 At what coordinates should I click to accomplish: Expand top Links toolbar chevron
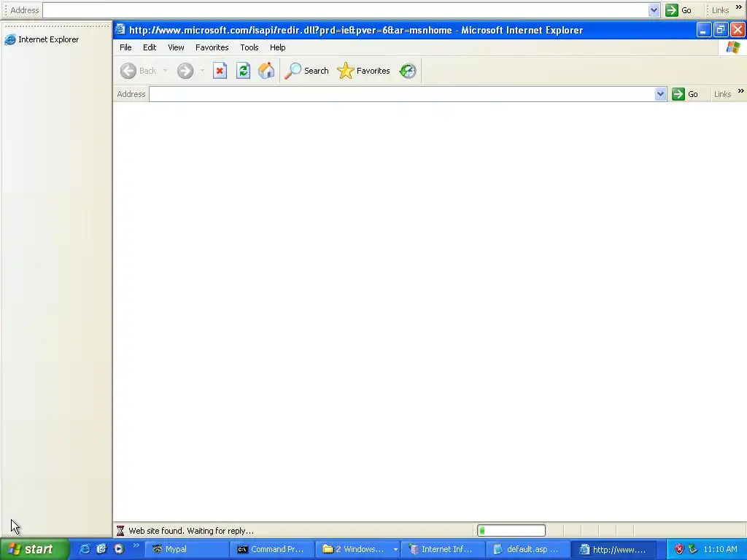pos(739,7)
